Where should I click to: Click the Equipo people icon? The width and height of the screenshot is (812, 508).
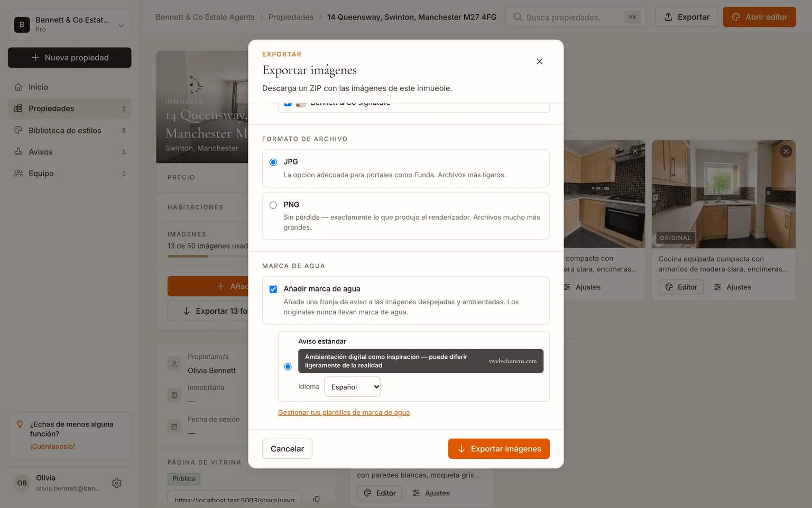(19, 174)
